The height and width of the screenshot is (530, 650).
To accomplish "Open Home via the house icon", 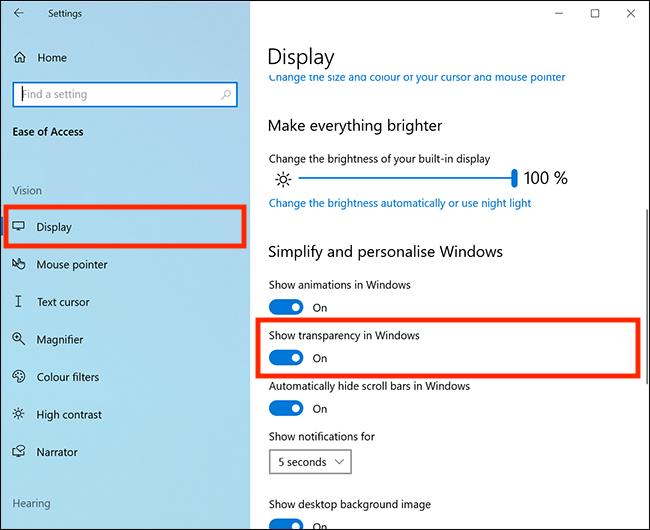I will tap(19, 58).
